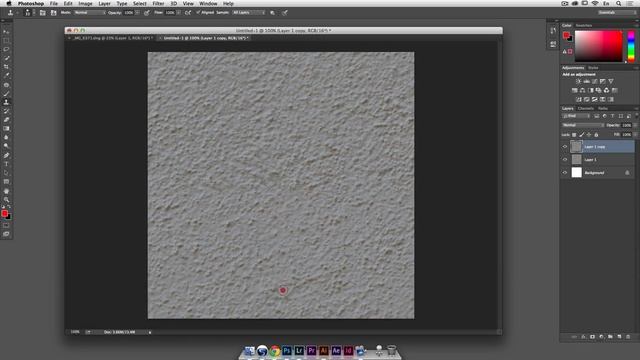Select the Crop tool
Screen dimensions: 640x360
(6, 67)
